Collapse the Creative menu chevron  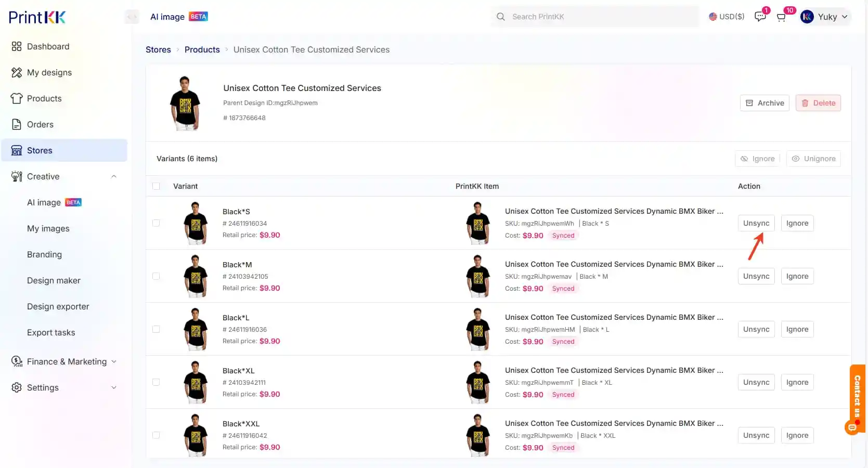(114, 176)
